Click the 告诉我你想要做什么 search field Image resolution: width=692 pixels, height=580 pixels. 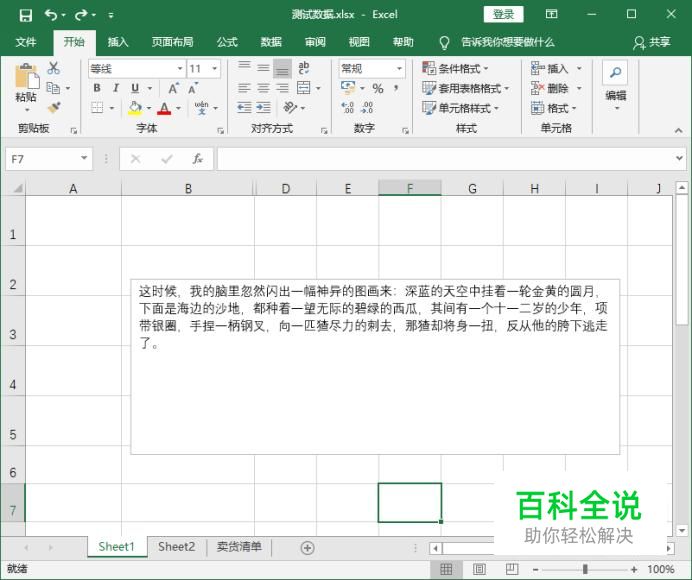[508, 42]
